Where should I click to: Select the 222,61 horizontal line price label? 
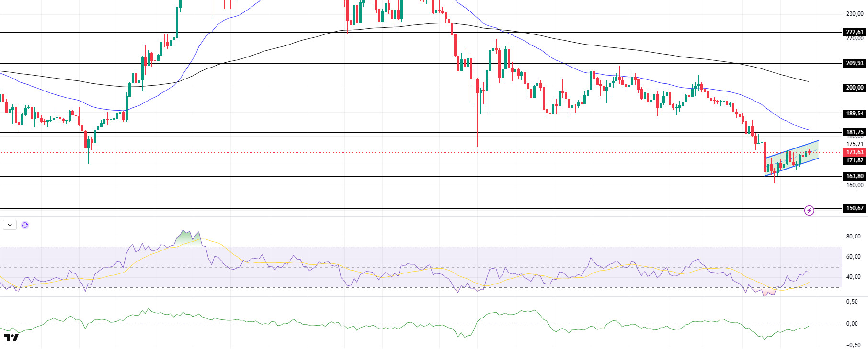point(855,32)
